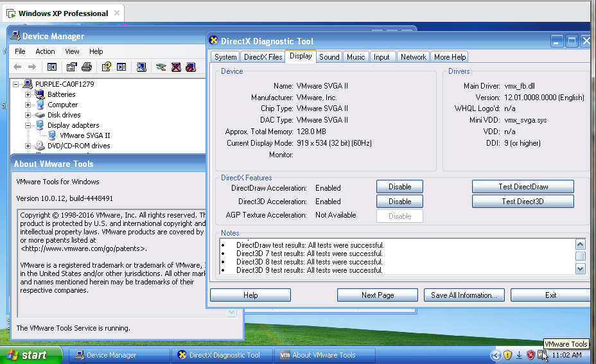Switch to the Sound tab

point(329,57)
